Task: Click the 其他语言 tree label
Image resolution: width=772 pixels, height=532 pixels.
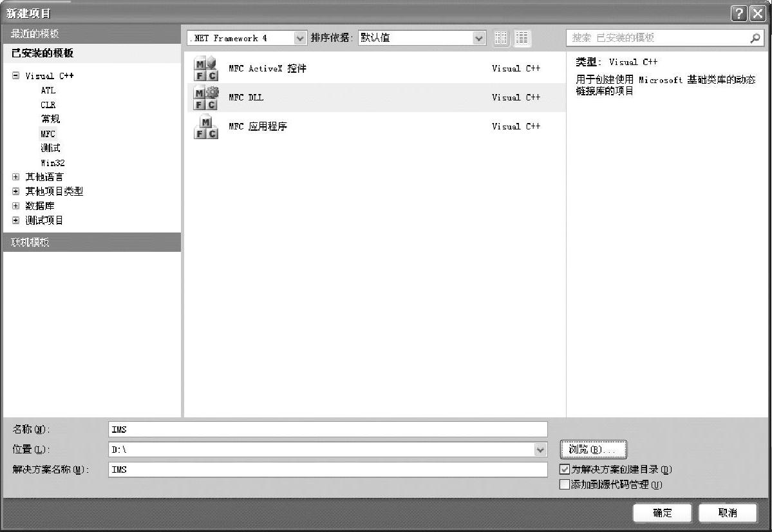Action: (x=44, y=177)
